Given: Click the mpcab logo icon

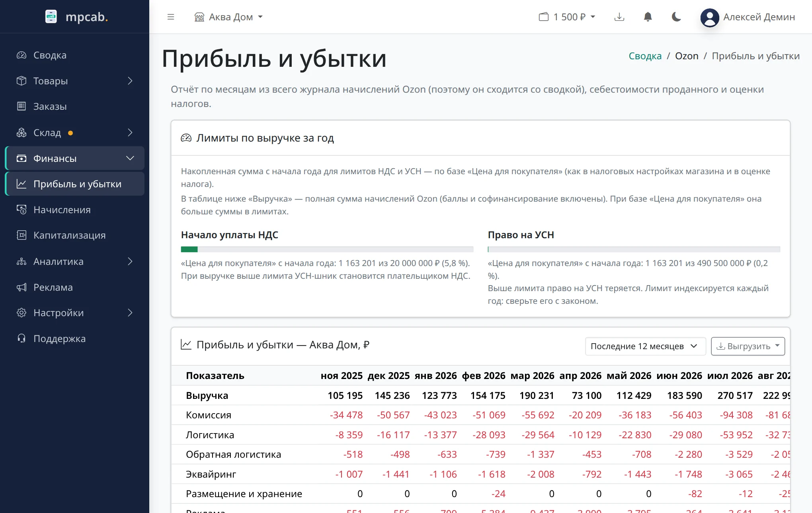Looking at the screenshot, I should click(51, 17).
